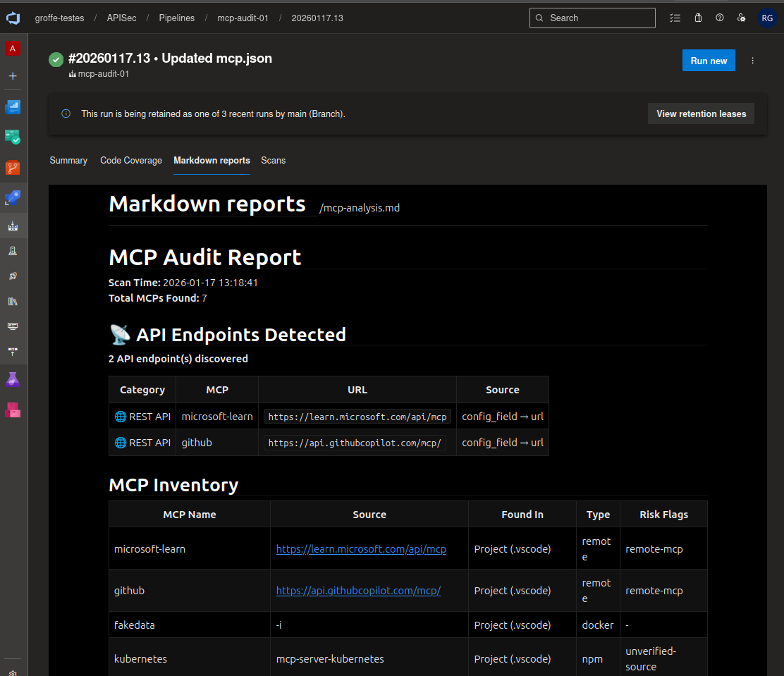Viewport: 784px width, 676px height.
Task: Open Test Plans flask icon
Action: [x=13, y=379]
